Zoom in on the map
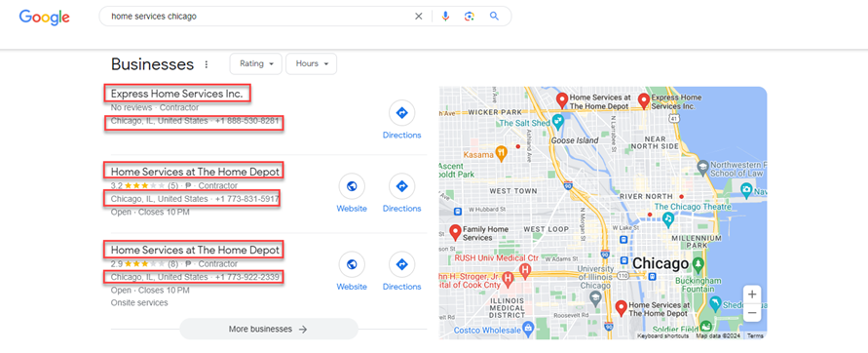This screenshot has height=353, width=868. click(x=752, y=294)
